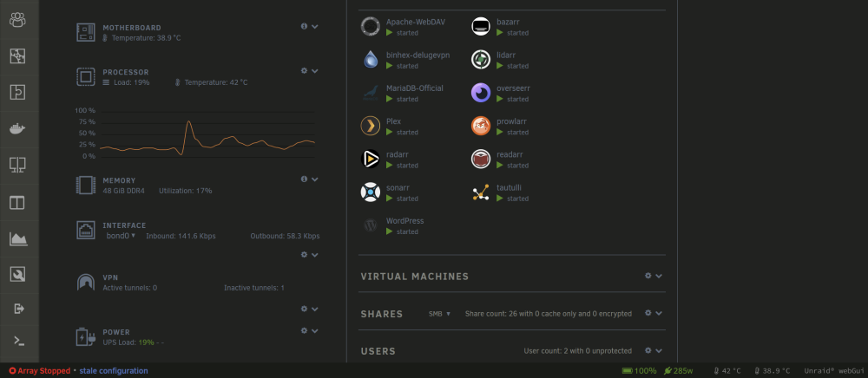Click the UPS Load 19% value
This screenshot has height=378, width=868.
pyautogui.click(x=146, y=342)
